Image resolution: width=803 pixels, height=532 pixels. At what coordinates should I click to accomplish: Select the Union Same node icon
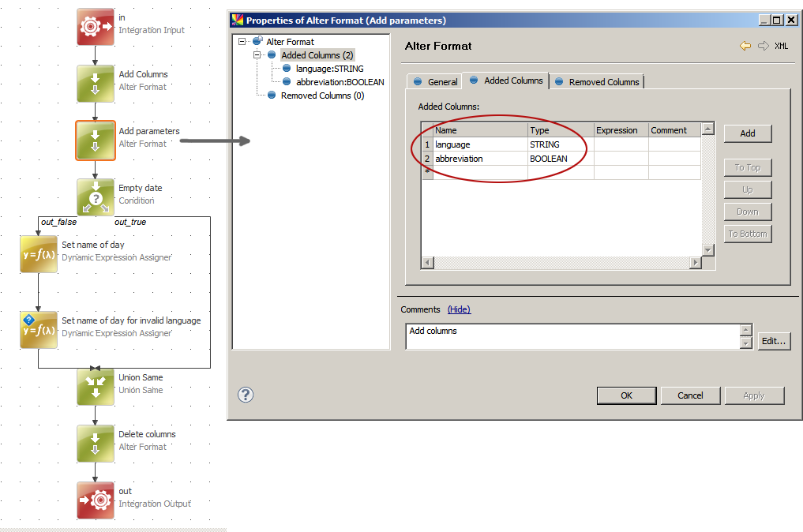coord(95,386)
